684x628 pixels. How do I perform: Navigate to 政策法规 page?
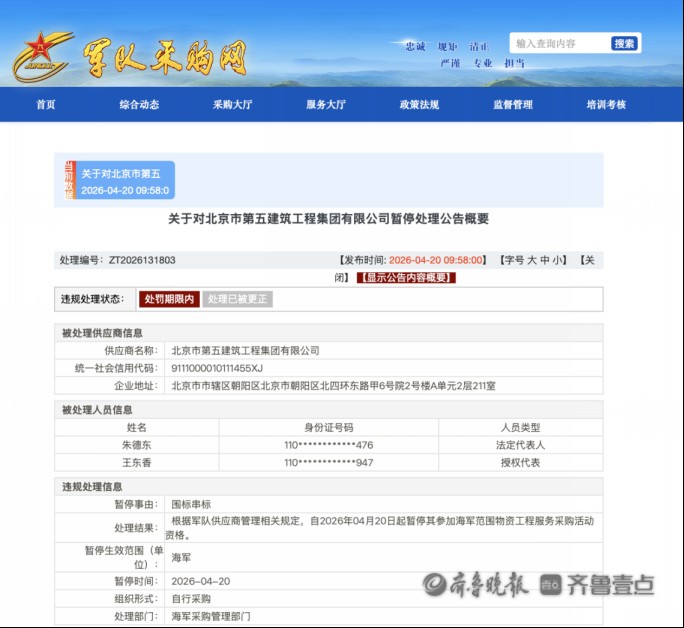click(x=419, y=105)
